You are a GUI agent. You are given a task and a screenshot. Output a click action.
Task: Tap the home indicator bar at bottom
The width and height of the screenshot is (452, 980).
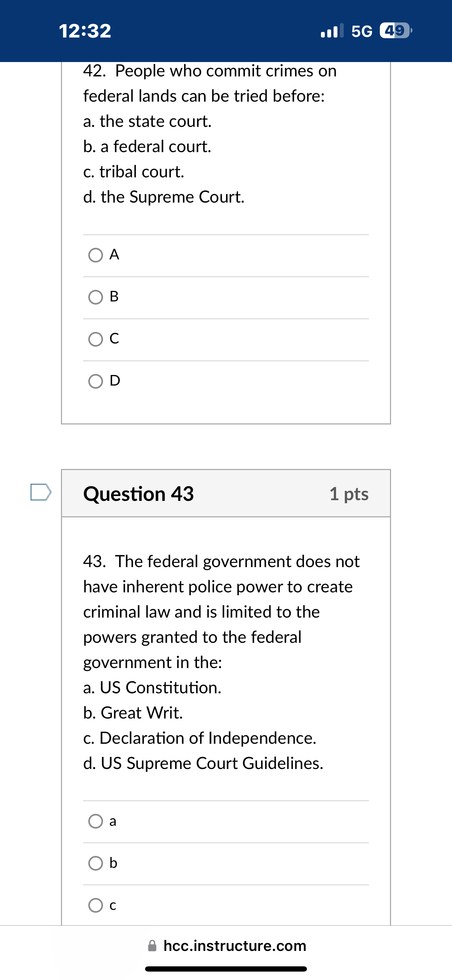[226, 968]
